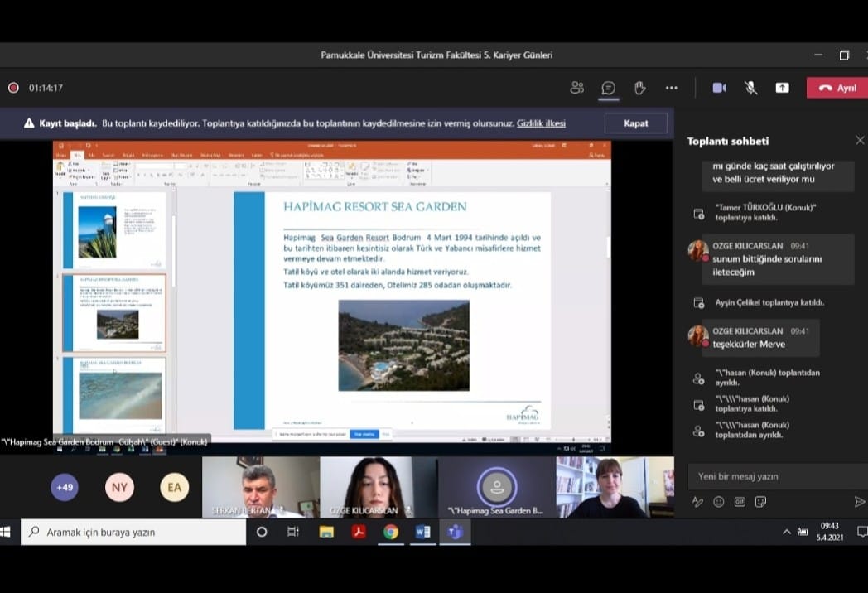This screenshot has width=868, height=593.
Task: Open the GIF picker
Action: tap(740, 502)
